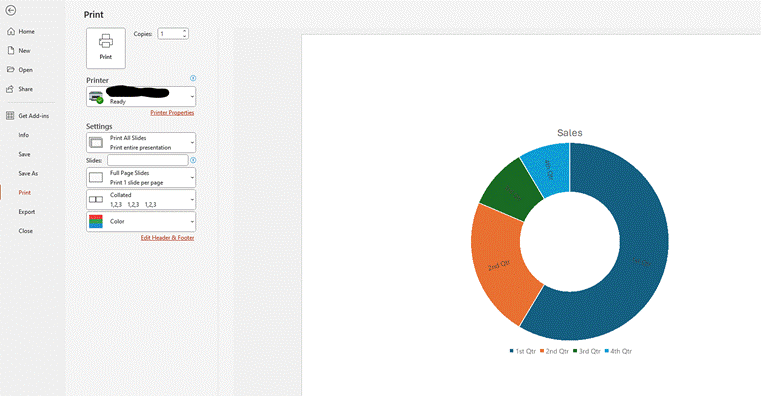Click the Slides range input field

coord(148,160)
